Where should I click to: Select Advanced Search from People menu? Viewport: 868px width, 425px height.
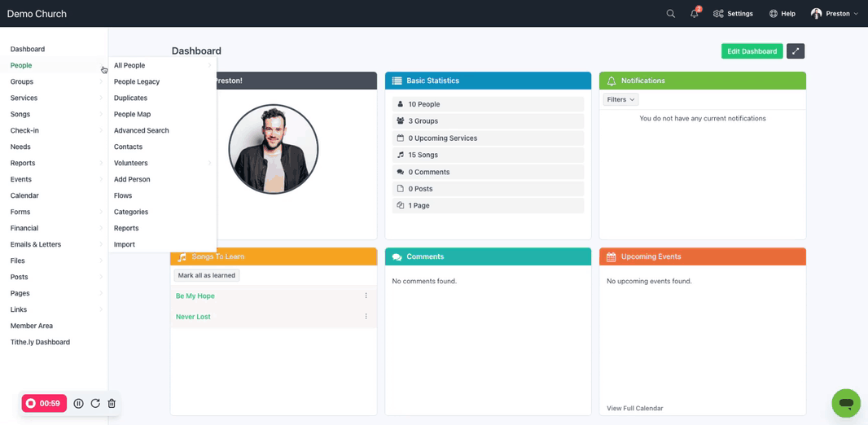141,130
